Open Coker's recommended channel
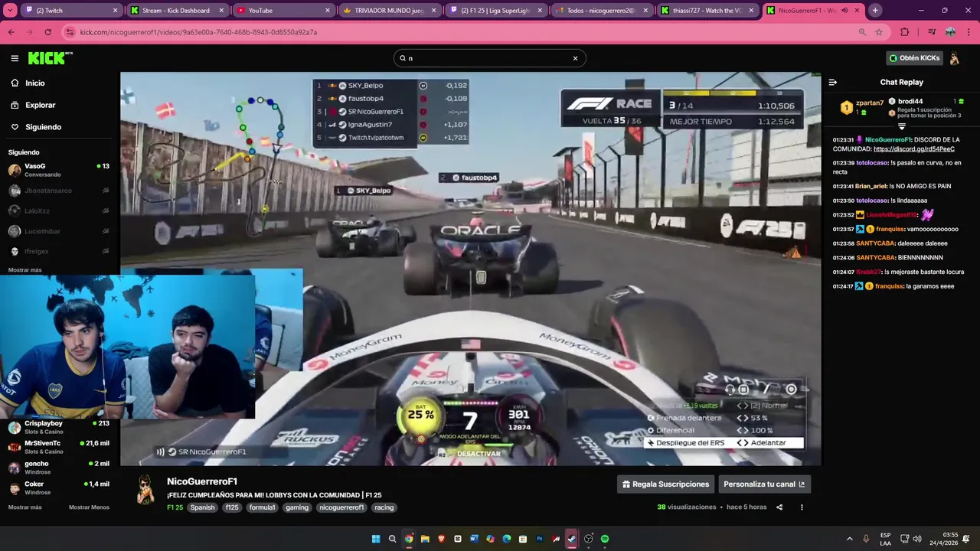Viewport: 980px width, 551px height. click(58, 487)
